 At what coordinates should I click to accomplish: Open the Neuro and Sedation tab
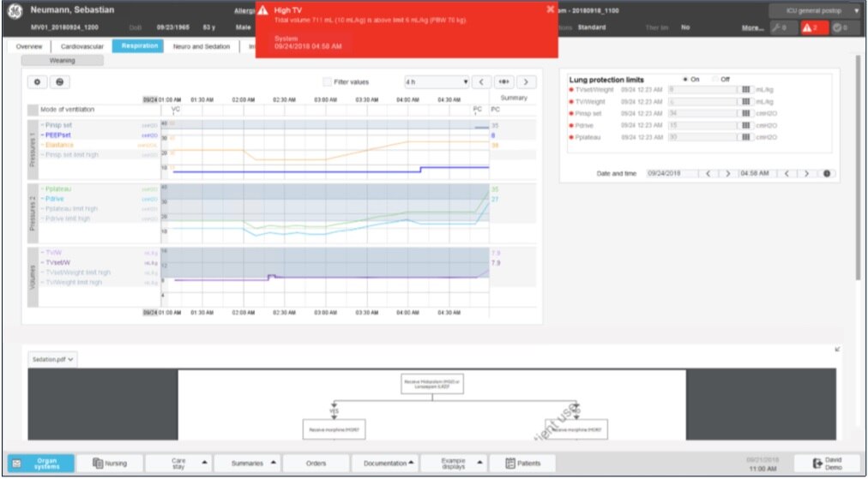click(x=202, y=46)
